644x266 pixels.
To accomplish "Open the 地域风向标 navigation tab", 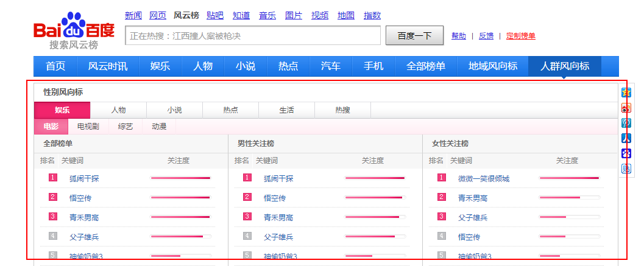I will point(492,66).
